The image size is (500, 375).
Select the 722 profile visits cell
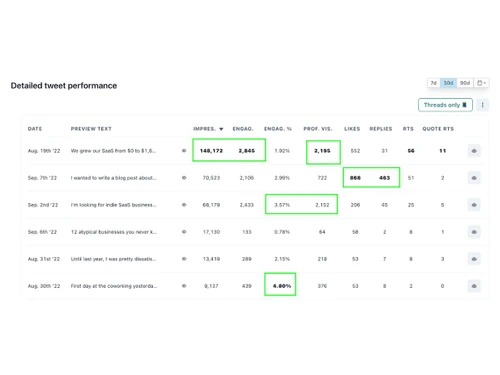click(x=322, y=178)
